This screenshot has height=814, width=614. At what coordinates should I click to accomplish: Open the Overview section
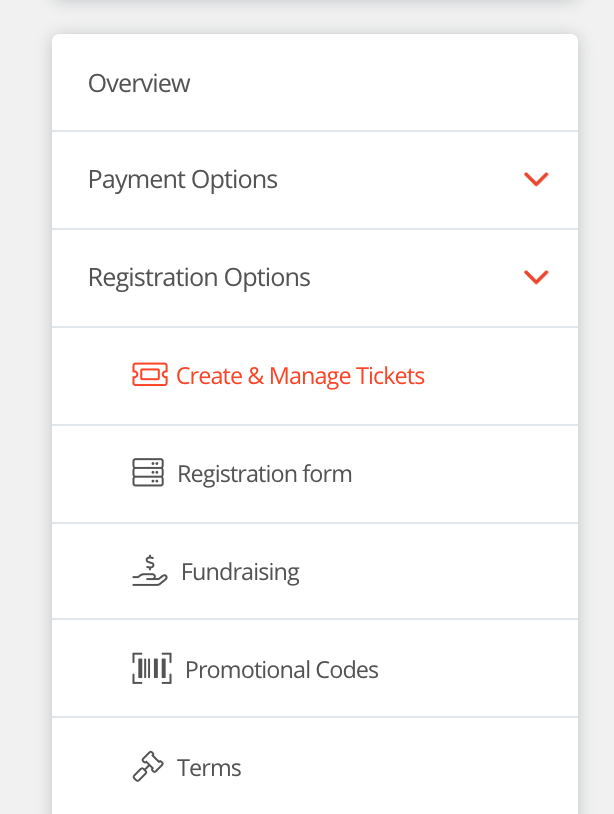click(x=139, y=83)
